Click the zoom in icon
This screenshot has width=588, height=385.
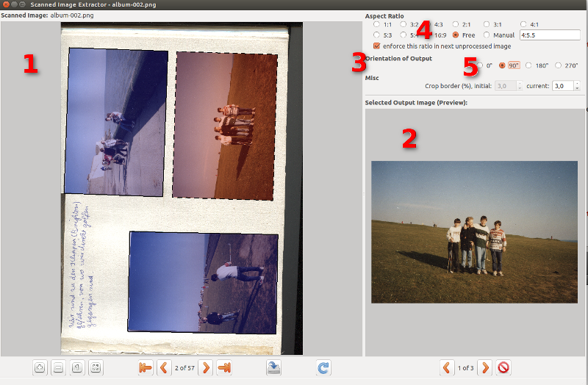[x=40, y=368]
